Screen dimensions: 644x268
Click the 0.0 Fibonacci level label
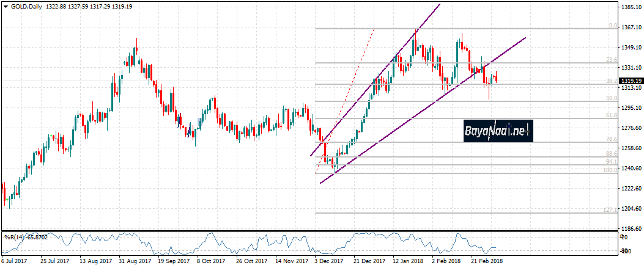610,26
